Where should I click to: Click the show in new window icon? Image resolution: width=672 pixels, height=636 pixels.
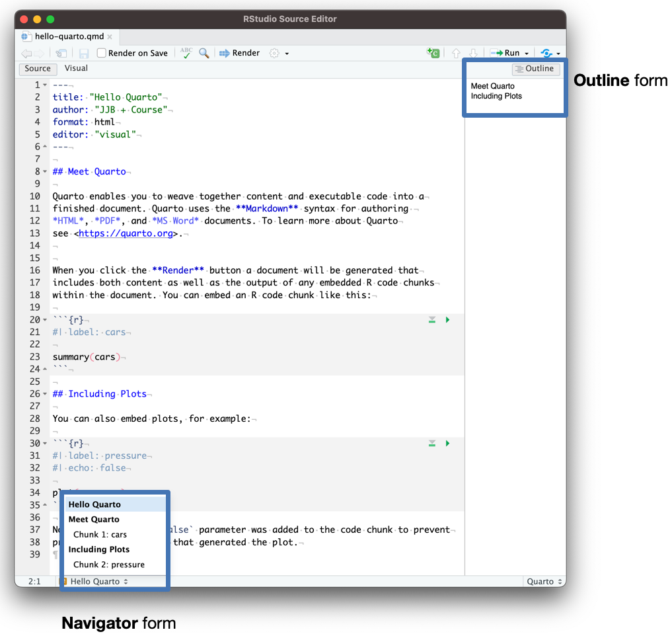click(61, 54)
